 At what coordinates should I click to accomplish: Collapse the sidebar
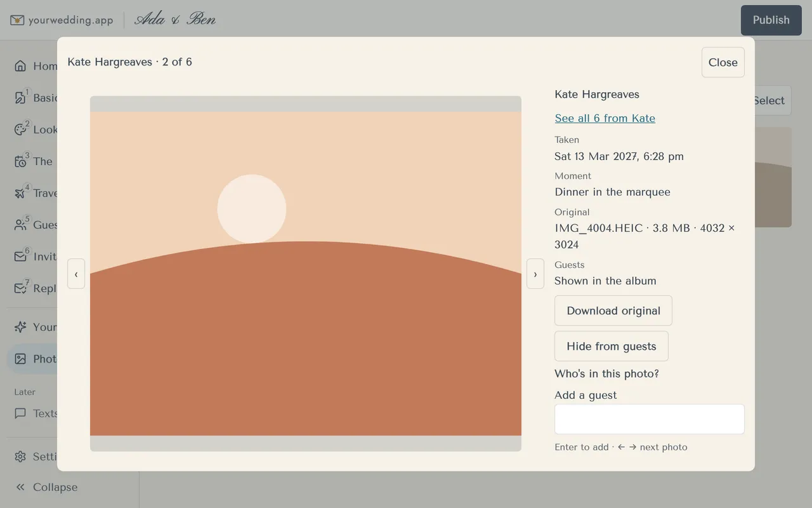[46, 487]
